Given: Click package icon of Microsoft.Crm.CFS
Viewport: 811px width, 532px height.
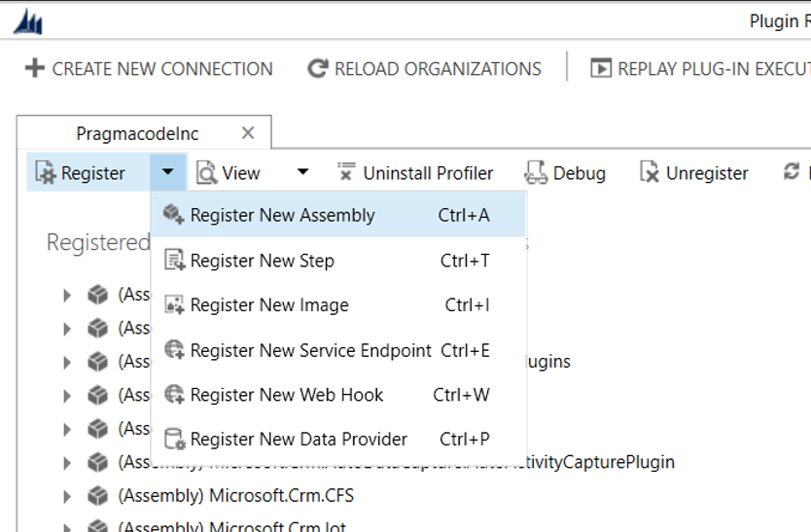Looking at the screenshot, I should coord(98,496).
